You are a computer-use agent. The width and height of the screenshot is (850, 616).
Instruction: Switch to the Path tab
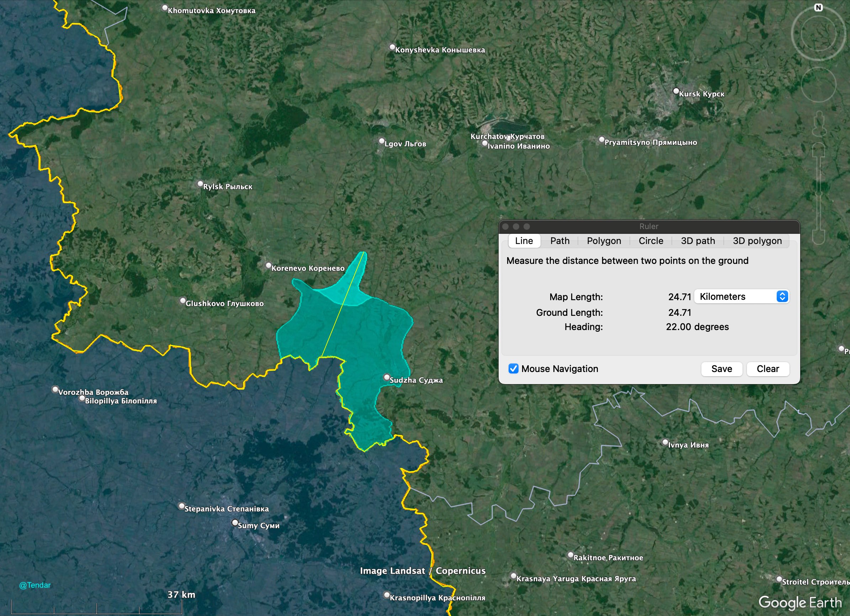click(x=559, y=240)
